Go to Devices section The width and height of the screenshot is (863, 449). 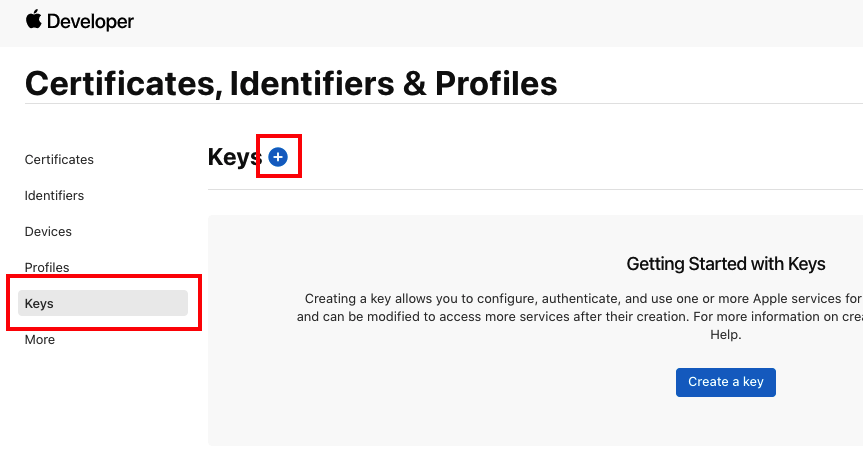click(x=48, y=232)
